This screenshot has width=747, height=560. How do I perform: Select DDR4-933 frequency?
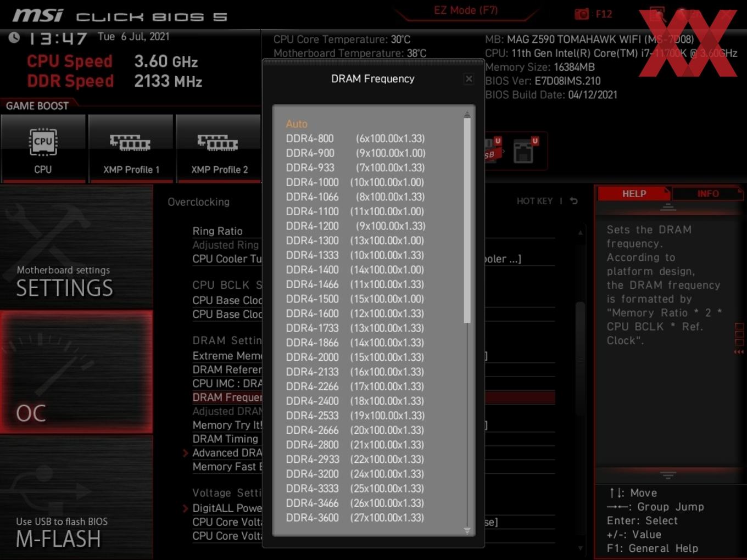click(355, 167)
